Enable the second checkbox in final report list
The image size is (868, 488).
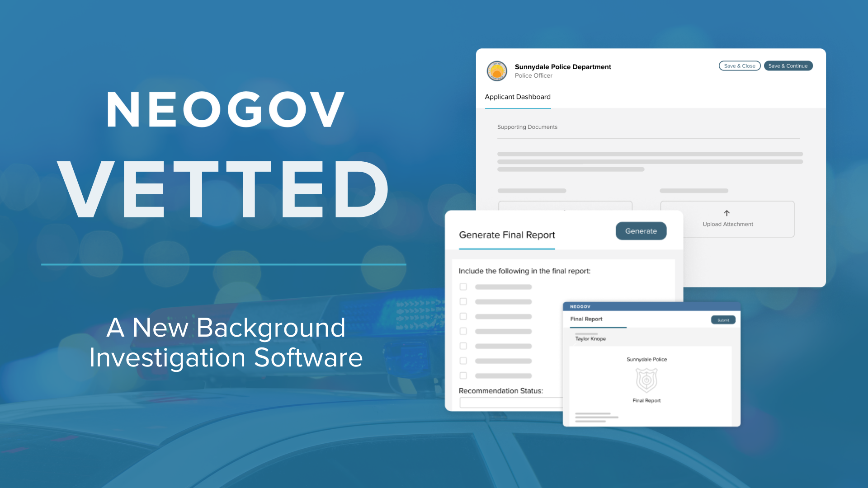pyautogui.click(x=463, y=301)
